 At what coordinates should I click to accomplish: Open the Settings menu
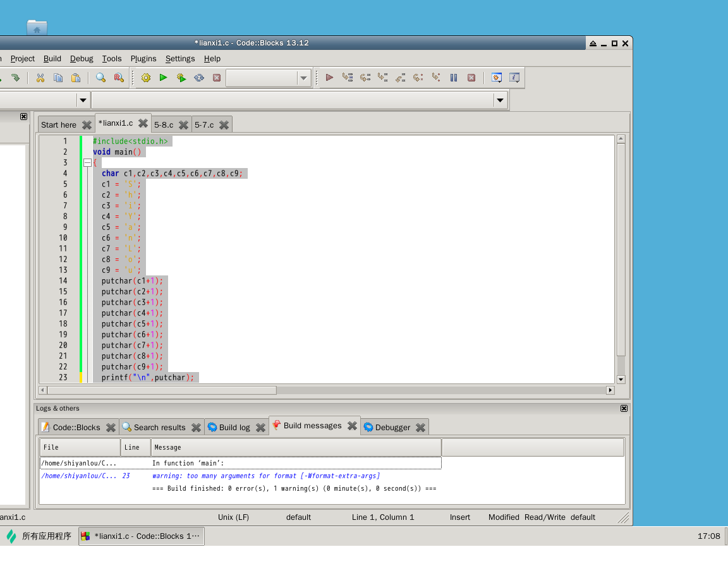point(180,59)
